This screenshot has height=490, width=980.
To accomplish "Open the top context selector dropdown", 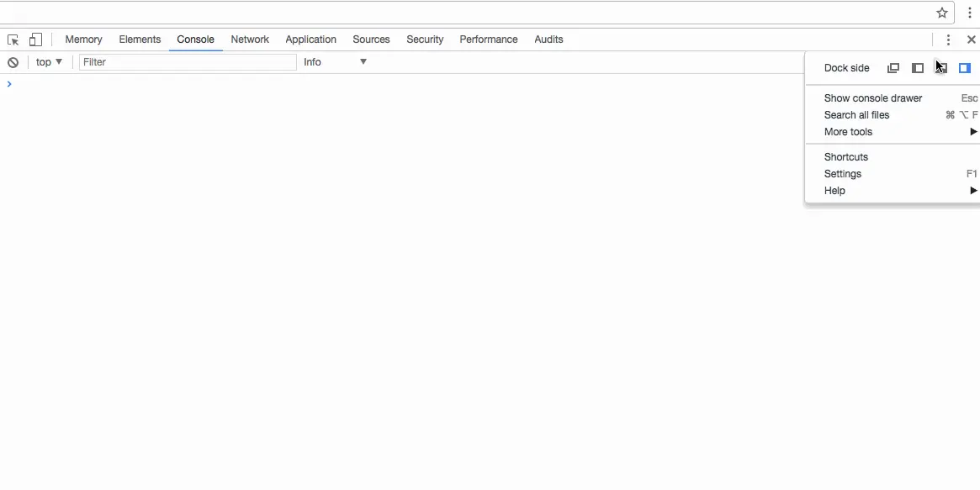I will [50, 62].
